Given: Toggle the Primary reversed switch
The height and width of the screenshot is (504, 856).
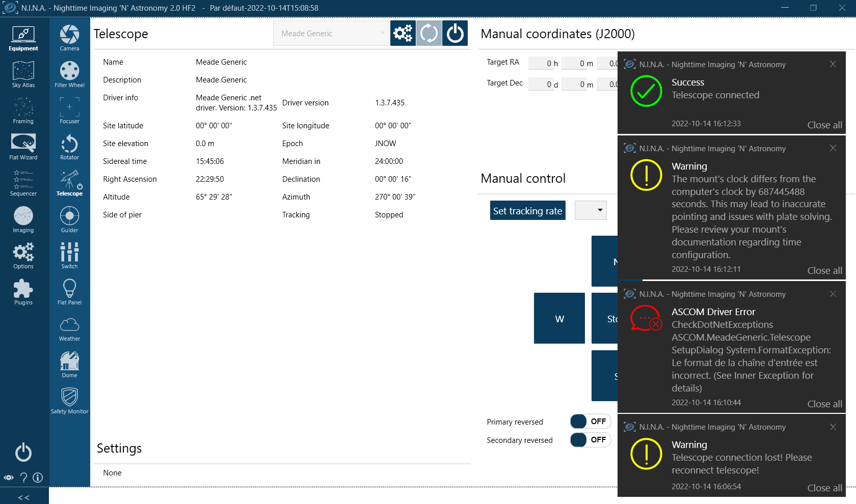Looking at the screenshot, I should pyautogui.click(x=591, y=422).
